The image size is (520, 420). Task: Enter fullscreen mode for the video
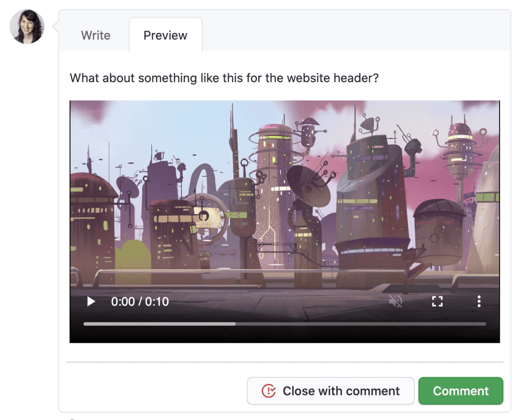coord(437,302)
